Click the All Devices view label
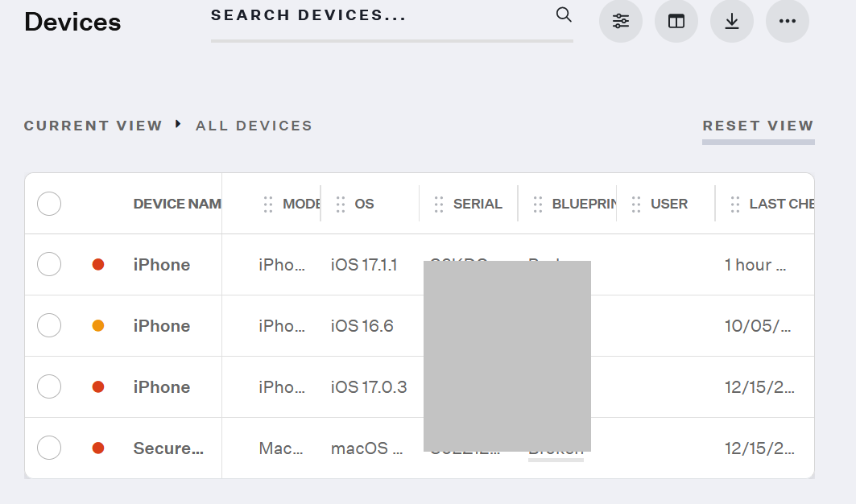 point(254,126)
